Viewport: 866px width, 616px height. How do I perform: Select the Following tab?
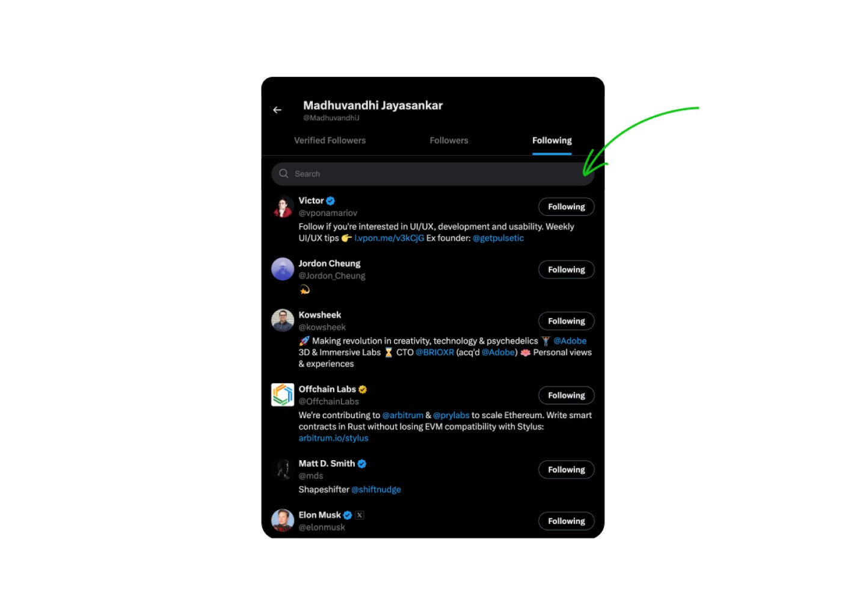click(x=552, y=140)
